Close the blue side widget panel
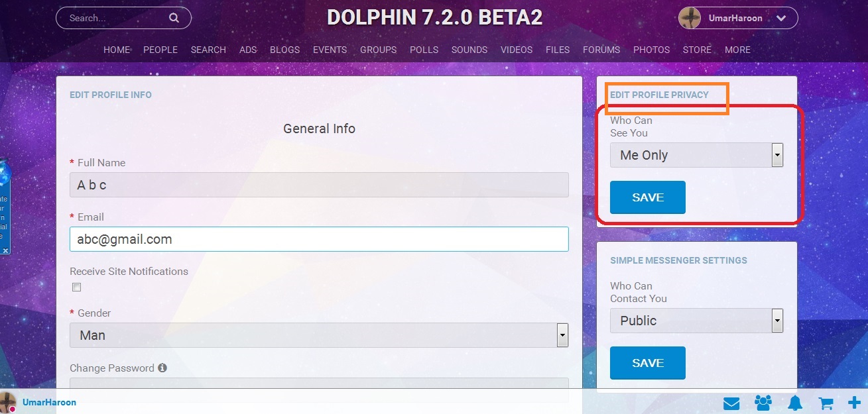This screenshot has width=868, height=414. (5, 251)
